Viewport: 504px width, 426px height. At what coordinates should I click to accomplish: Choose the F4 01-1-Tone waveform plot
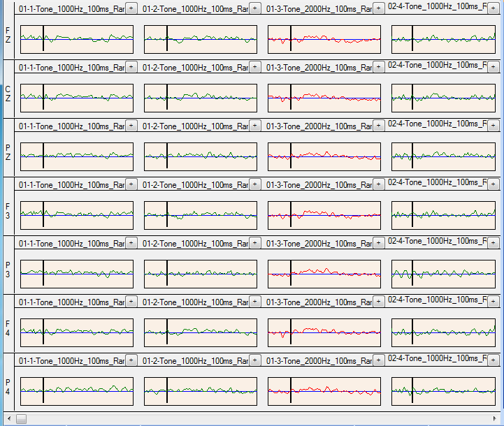click(x=77, y=332)
